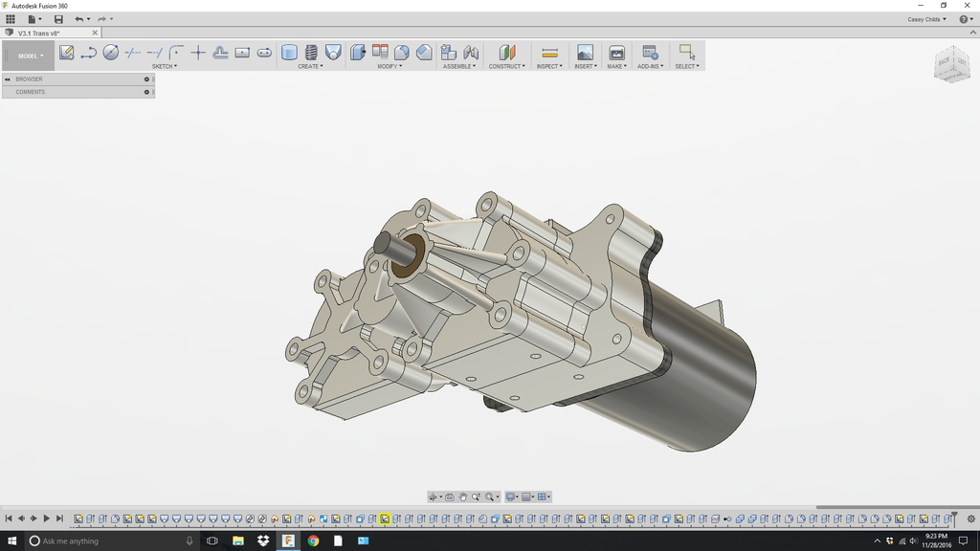Click the Insert image icon
This screenshot has width=980, height=551.
[585, 53]
